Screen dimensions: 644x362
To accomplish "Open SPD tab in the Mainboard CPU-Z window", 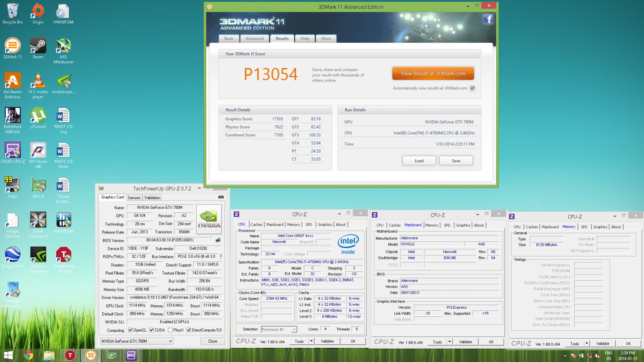I will [x=447, y=225].
